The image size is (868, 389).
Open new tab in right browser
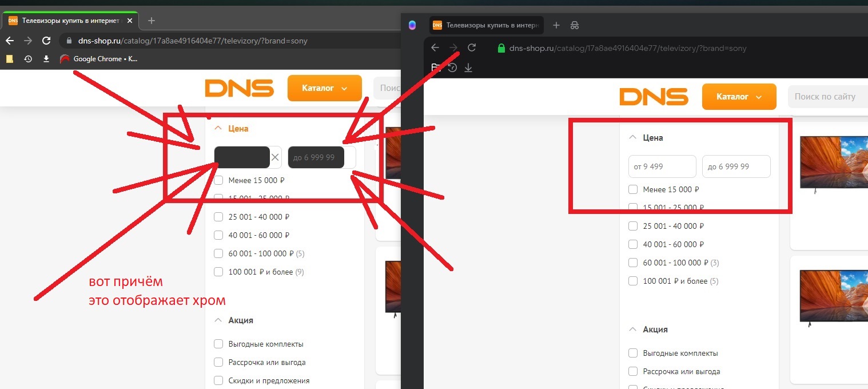click(x=556, y=25)
